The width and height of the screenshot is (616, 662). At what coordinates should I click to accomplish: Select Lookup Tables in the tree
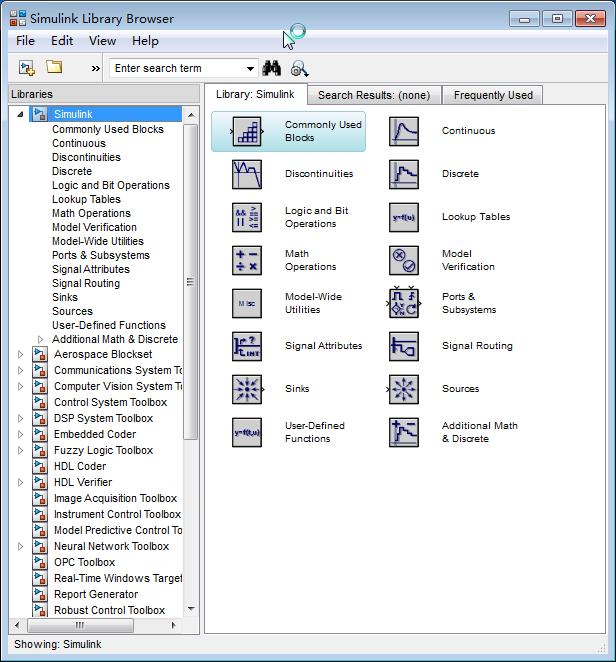click(x=86, y=199)
